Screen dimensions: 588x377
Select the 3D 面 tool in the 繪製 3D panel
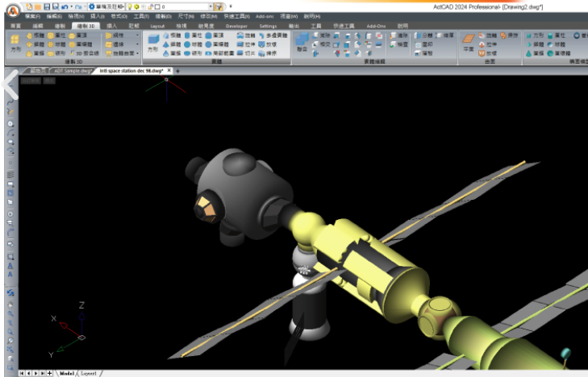(85, 53)
